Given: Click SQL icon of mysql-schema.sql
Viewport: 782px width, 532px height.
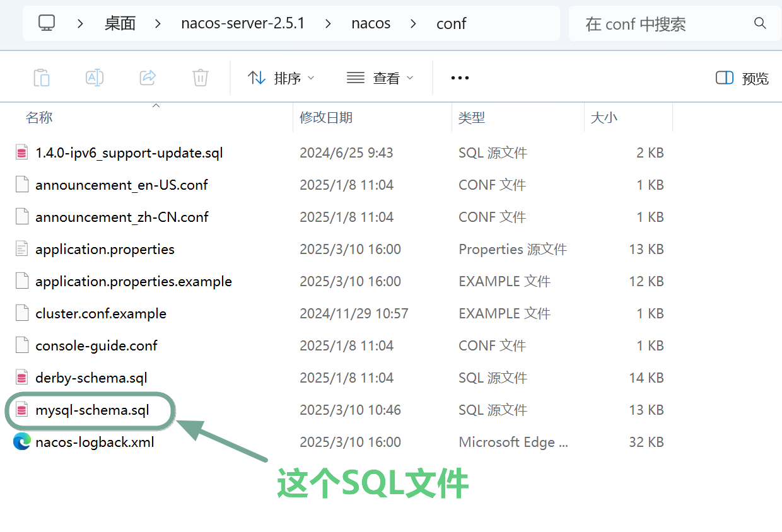Looking at the screenshot, I should click(22, 410).
